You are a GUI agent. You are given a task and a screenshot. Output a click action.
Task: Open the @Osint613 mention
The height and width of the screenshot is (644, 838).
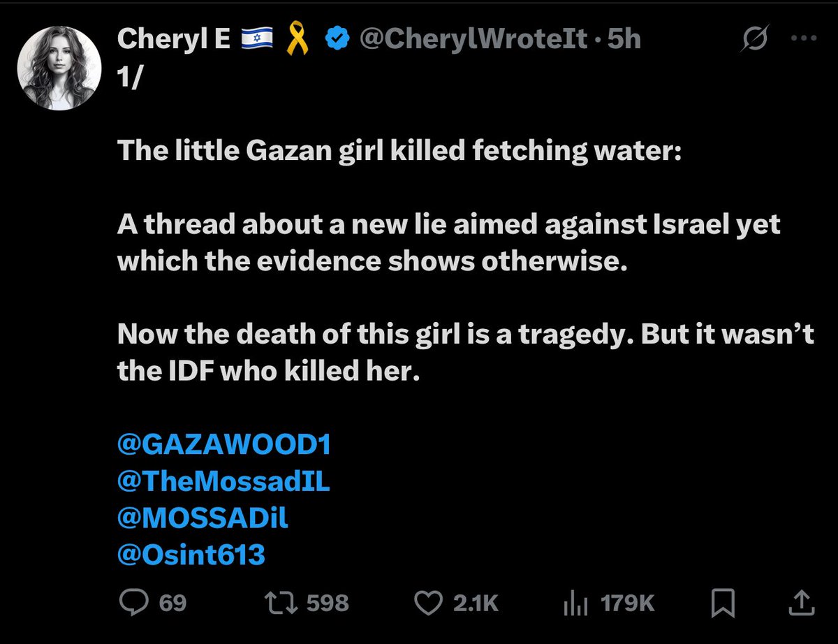[191, 555]
